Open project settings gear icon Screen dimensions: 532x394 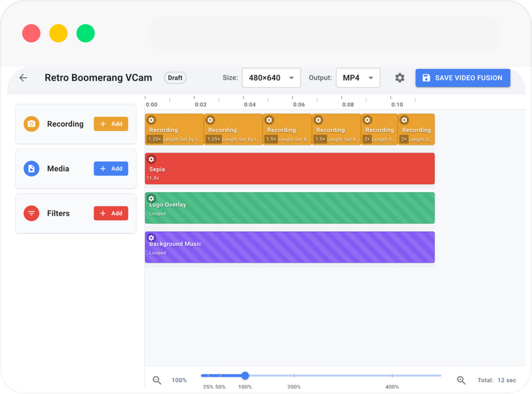click(x=400, y=78)
